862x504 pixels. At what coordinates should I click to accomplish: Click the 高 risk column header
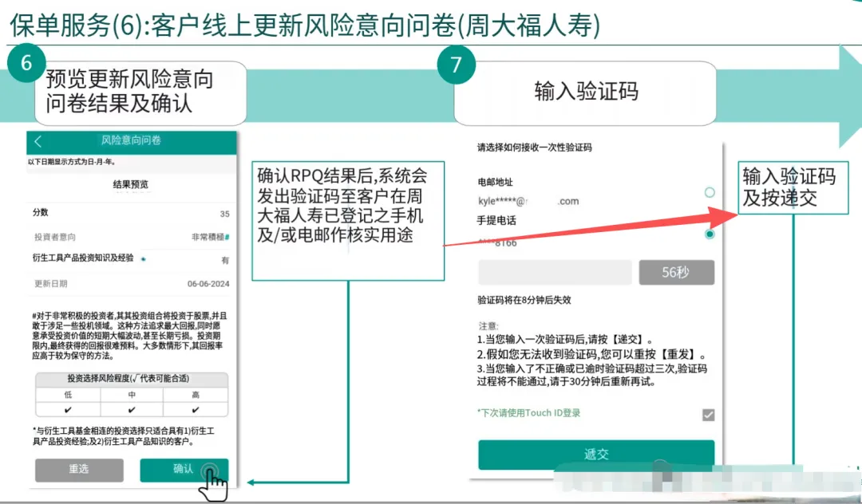(196, 395)
